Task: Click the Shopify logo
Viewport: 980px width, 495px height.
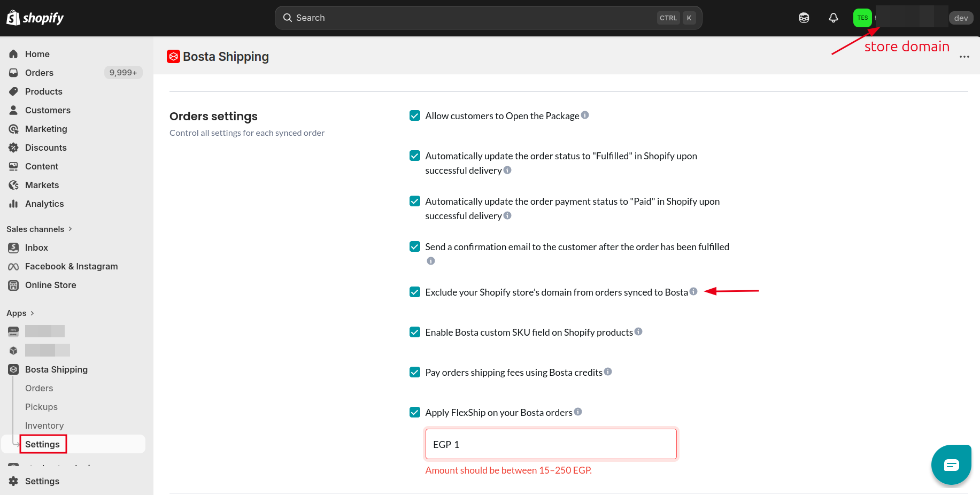Action: (x=35, y=18)
